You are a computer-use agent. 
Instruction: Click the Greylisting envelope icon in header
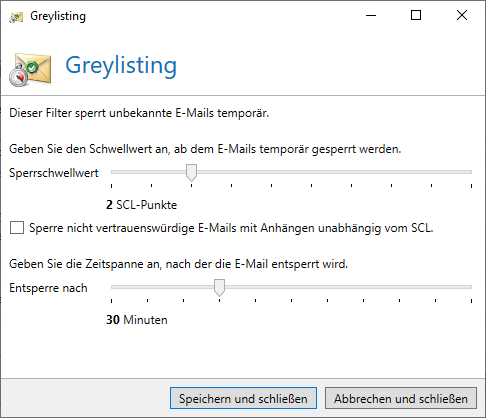(x=30, y=69)
